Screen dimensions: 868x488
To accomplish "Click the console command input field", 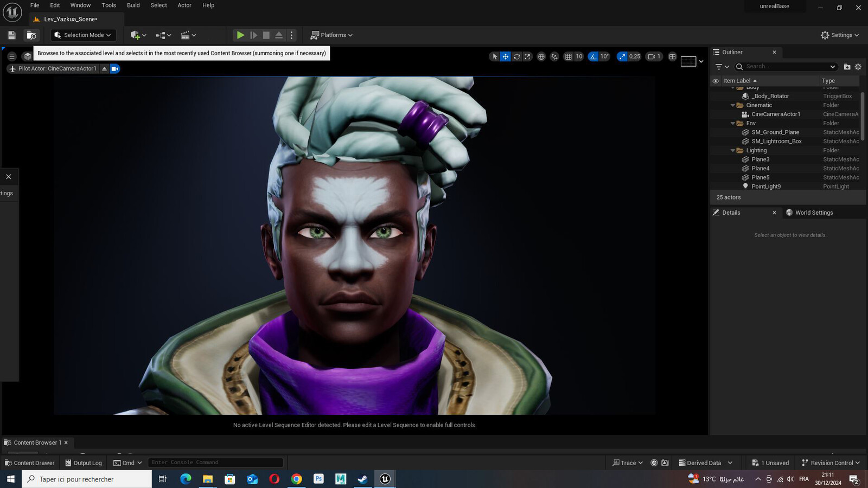I will (215, 463).
